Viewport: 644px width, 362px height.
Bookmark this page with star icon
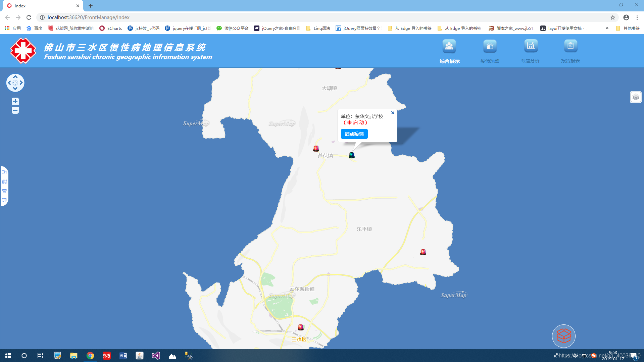pos(613,17)
